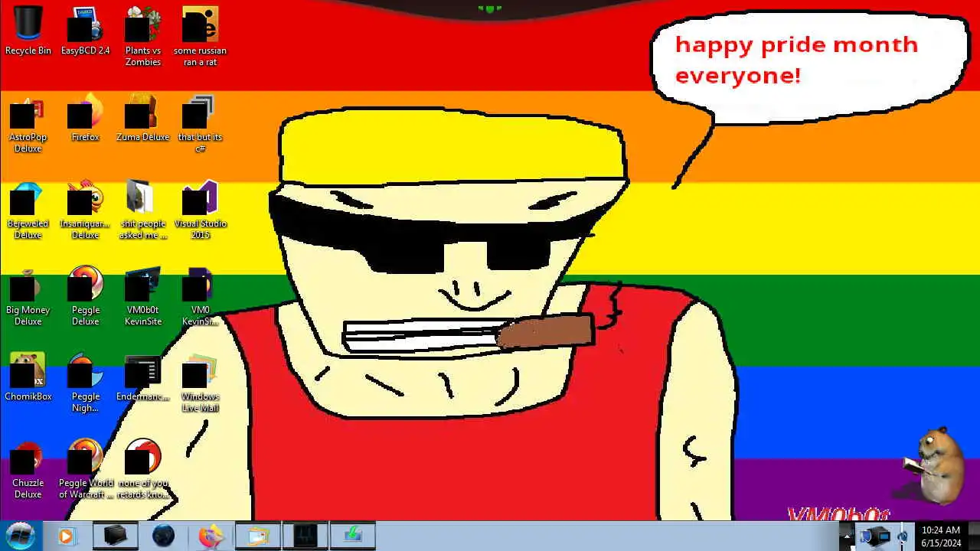The height and width of the screenshot is (551, 980).
Task: Select the 'none of you...' desktop icon
Action: point(143,468)
